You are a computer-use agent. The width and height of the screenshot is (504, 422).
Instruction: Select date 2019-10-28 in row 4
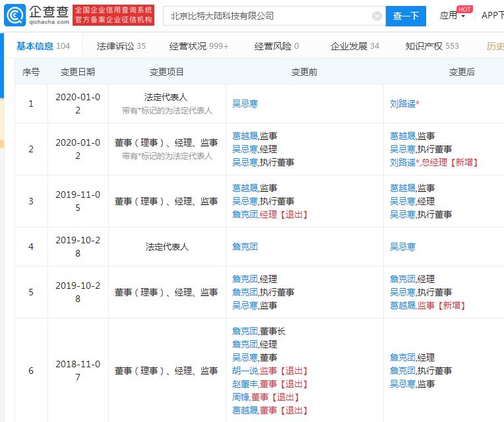(x=78, y=247)
